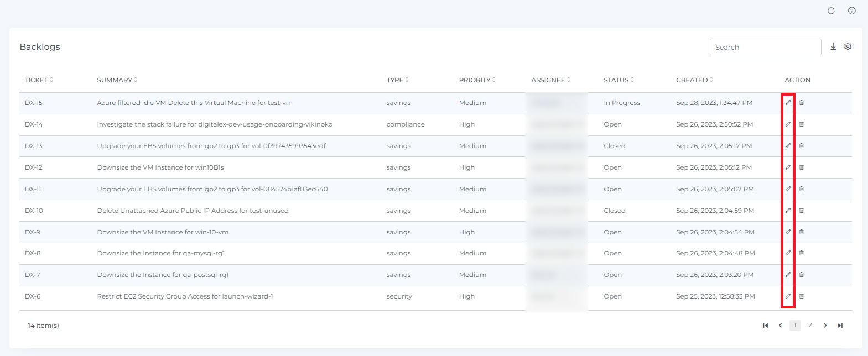Delete ticket DX-7 using trash icon
This screenshot has height=356, width=868.
coord(801,275)
